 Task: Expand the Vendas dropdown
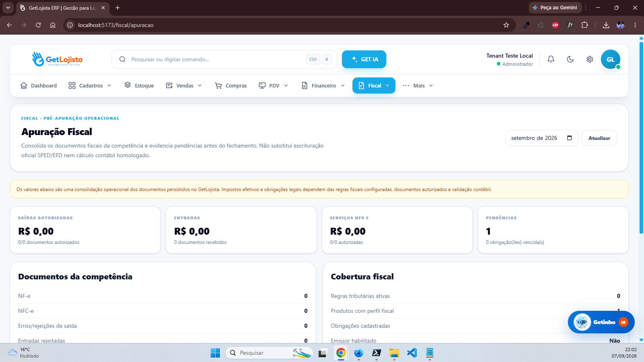tap(184, 85)
